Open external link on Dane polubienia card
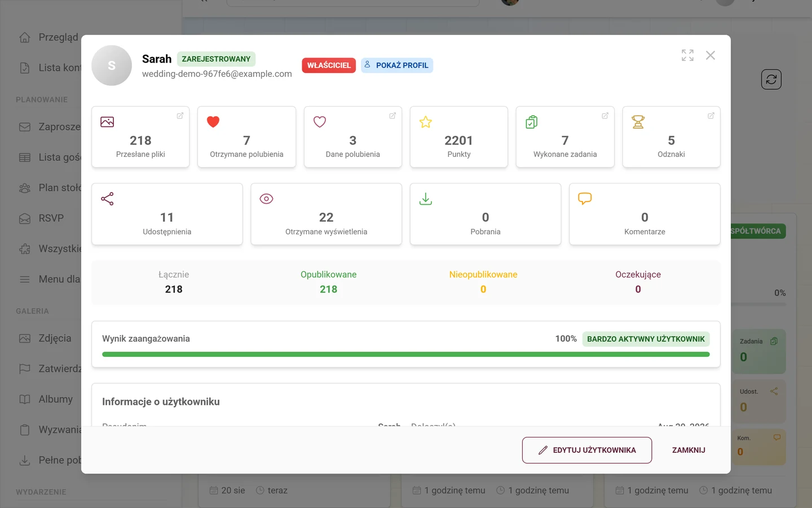This screenshot has width=812, height=508. [392, 116]
